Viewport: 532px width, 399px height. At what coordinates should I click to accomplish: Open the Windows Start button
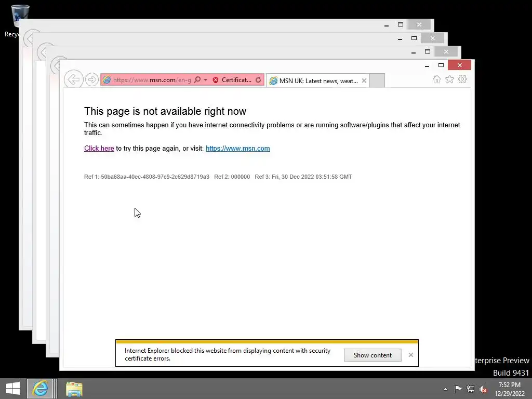(x=13, y=389)
